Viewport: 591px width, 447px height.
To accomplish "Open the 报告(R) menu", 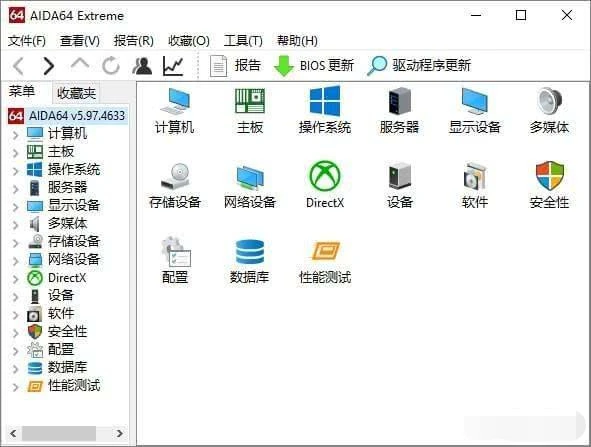I will point(134,40).
